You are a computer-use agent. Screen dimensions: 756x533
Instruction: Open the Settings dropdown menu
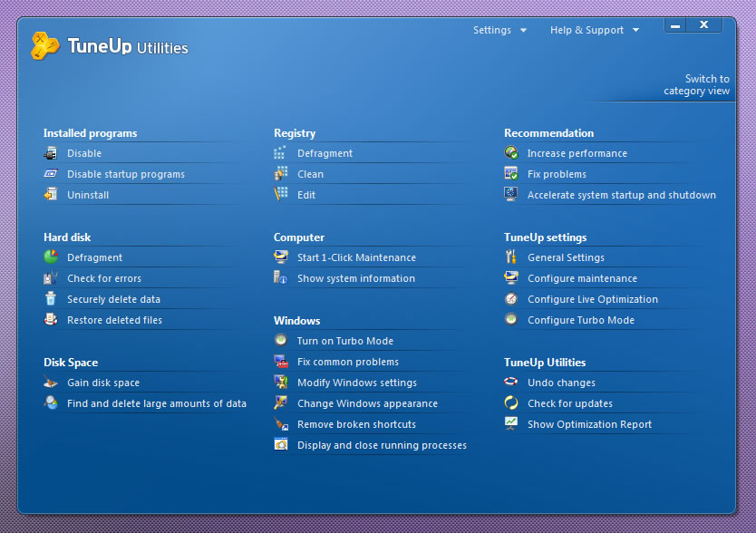pyautogui.click(x=499, y=30)
